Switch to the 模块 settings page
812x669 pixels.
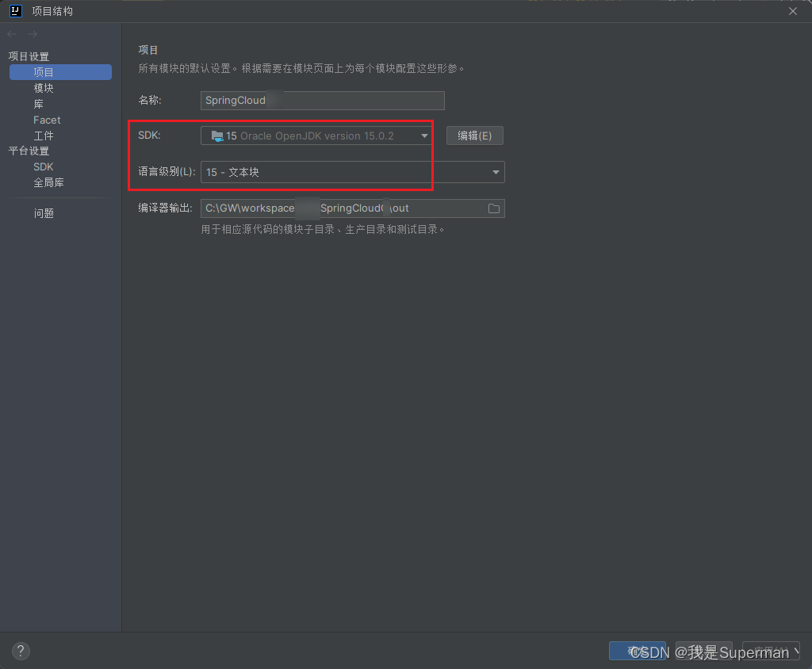tap(43, 87)
